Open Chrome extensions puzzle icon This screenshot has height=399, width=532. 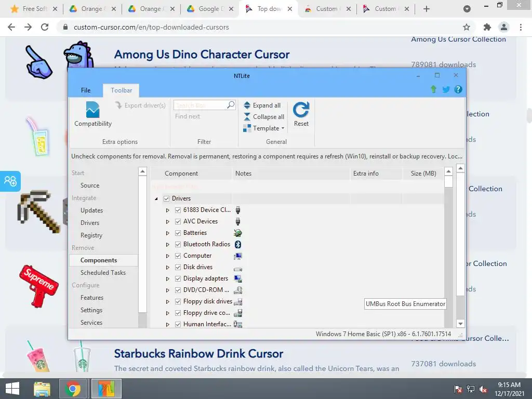tap(487, 27)
